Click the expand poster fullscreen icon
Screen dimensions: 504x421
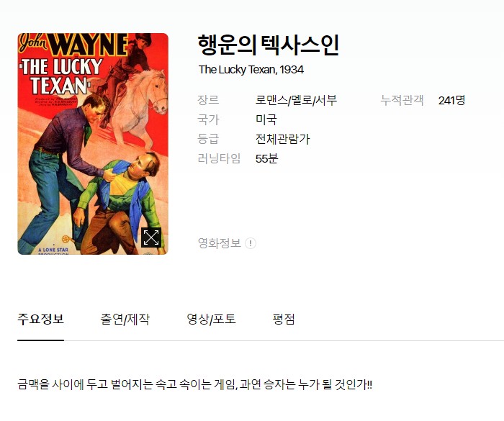pos(151,237)
